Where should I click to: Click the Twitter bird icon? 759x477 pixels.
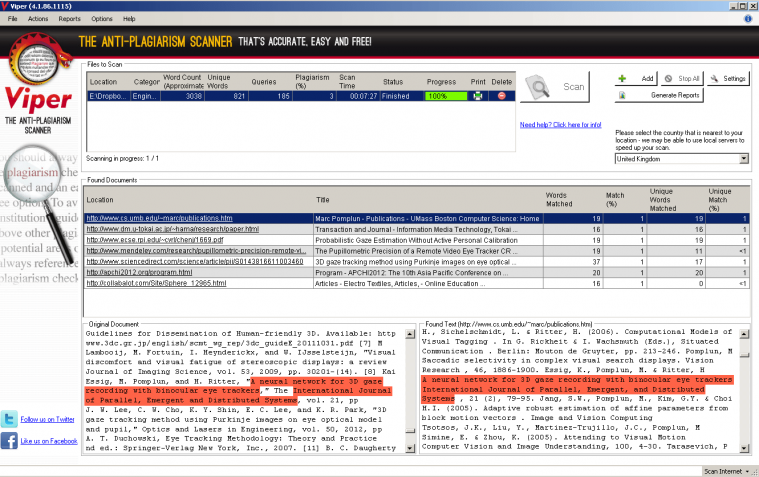(x=9, y=419)
